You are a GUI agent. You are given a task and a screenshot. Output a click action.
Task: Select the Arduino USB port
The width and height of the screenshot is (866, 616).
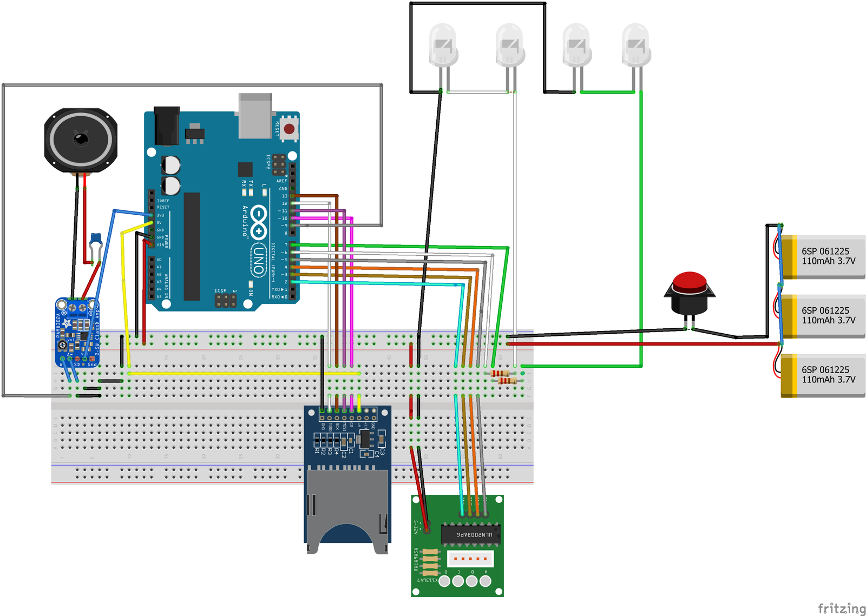[255, 115]
